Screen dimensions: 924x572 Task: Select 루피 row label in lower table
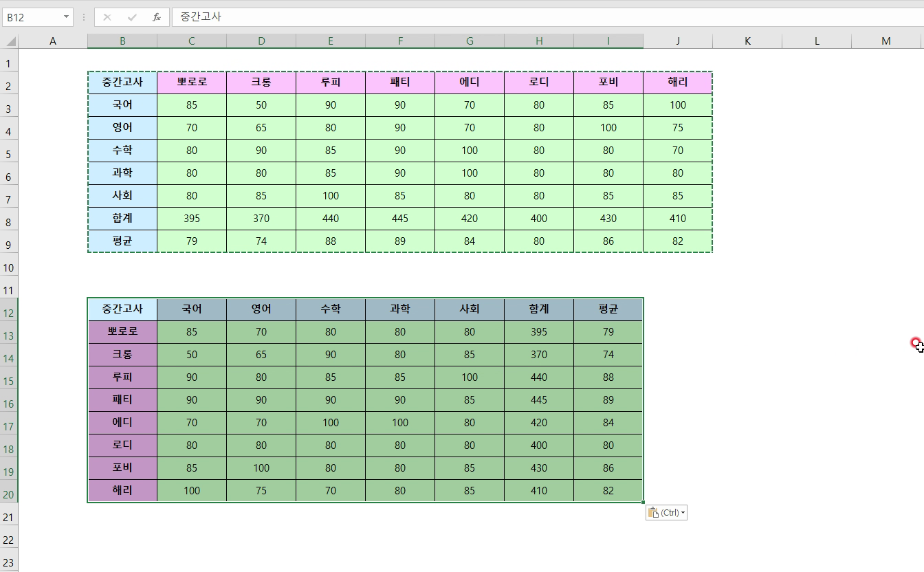tap(122, 377)
